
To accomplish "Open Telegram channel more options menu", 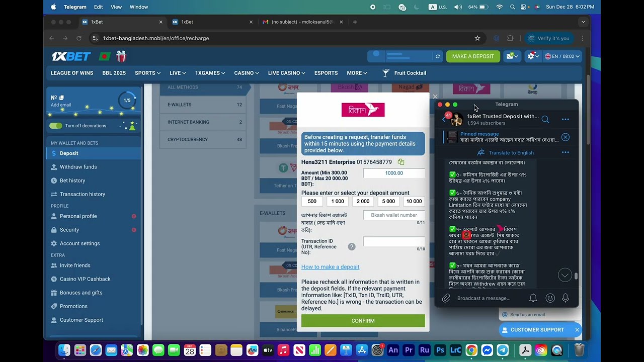I will pos(565,119).
